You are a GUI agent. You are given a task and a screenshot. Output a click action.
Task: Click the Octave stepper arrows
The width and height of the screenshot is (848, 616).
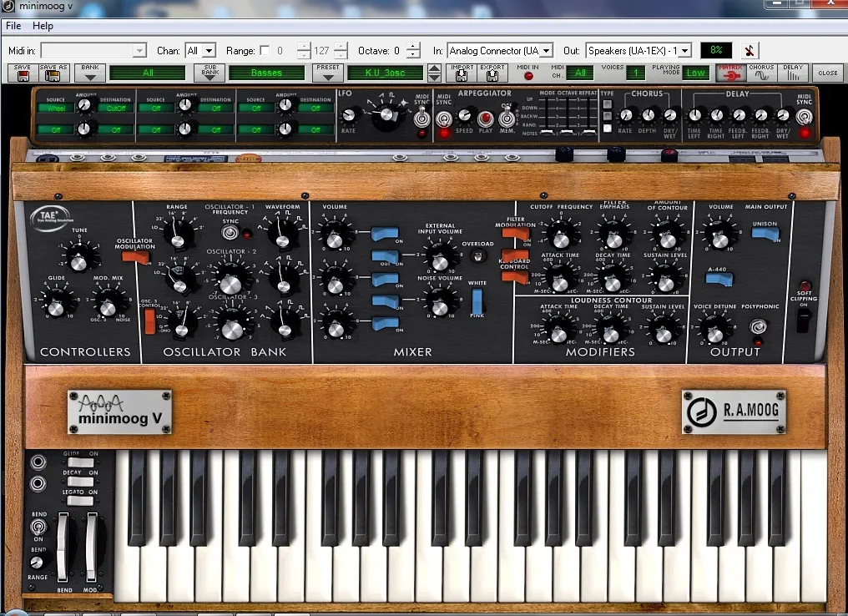click(x=413, y=50)
